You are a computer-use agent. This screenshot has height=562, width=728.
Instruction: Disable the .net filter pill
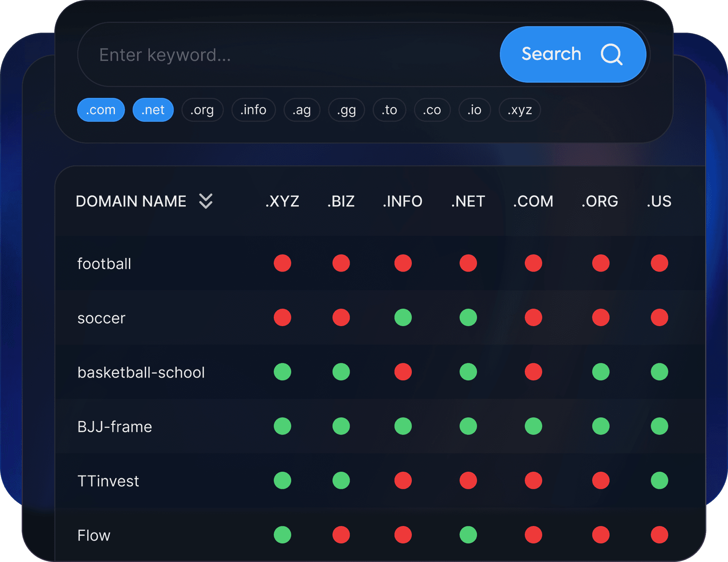(153, 110)
